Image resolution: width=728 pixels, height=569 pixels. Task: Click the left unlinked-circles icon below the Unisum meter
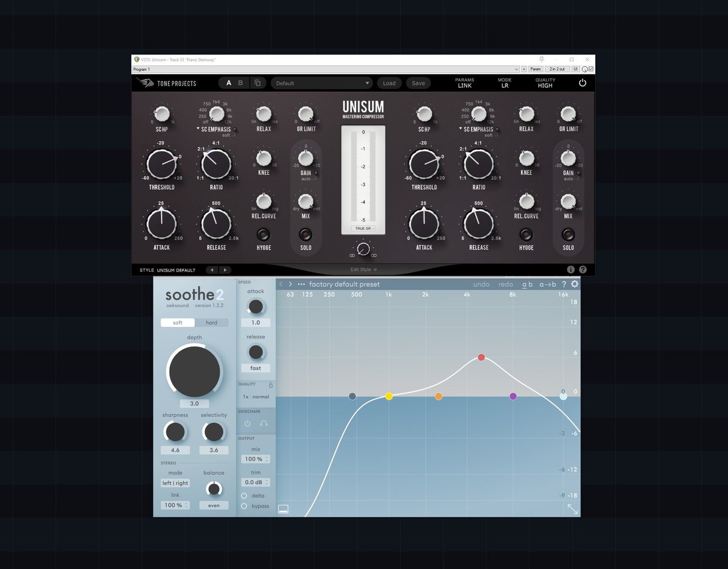coord(352,256)
